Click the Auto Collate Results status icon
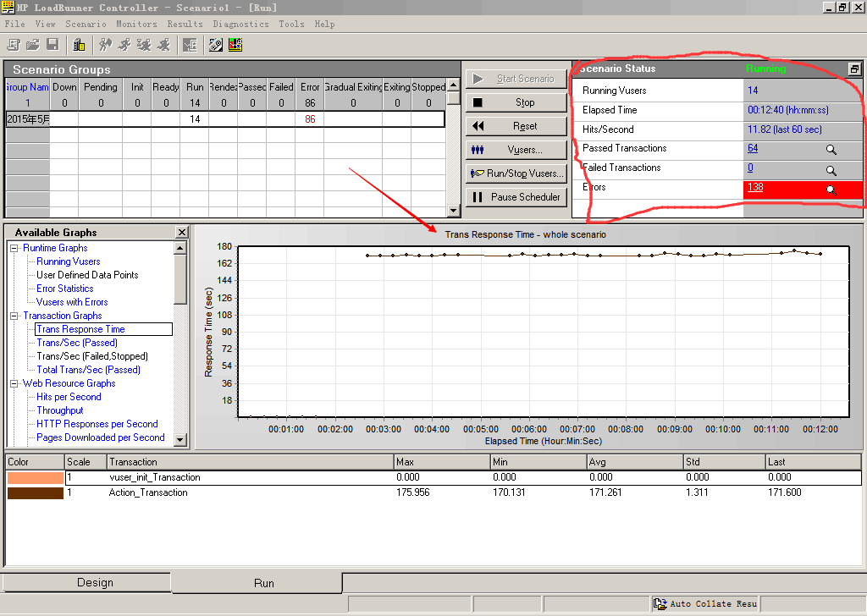Screen dimensions: 867x616 click(660, 604)
